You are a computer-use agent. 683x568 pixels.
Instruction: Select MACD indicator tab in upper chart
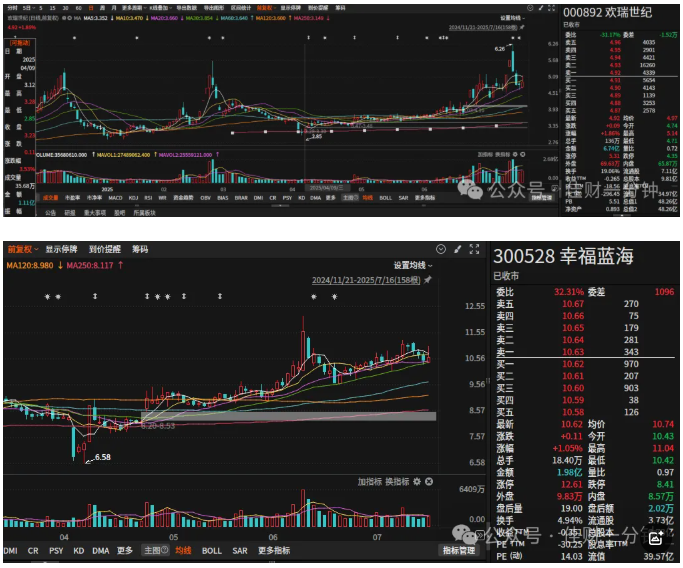[115, 198]
